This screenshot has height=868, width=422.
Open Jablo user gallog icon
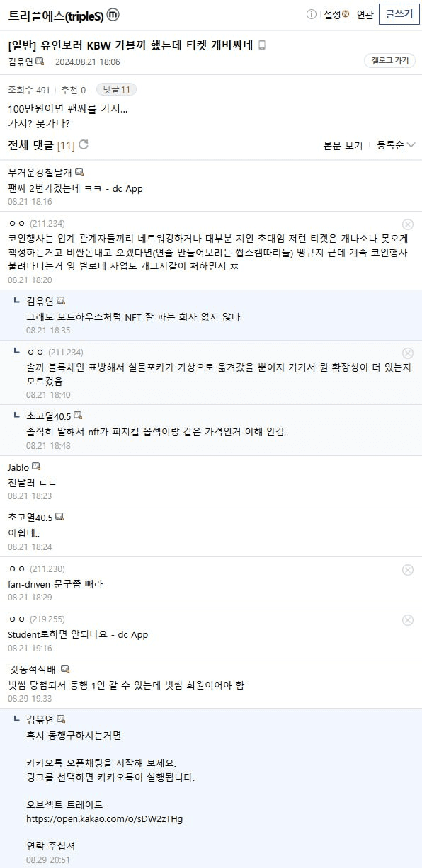pos(36,467)
